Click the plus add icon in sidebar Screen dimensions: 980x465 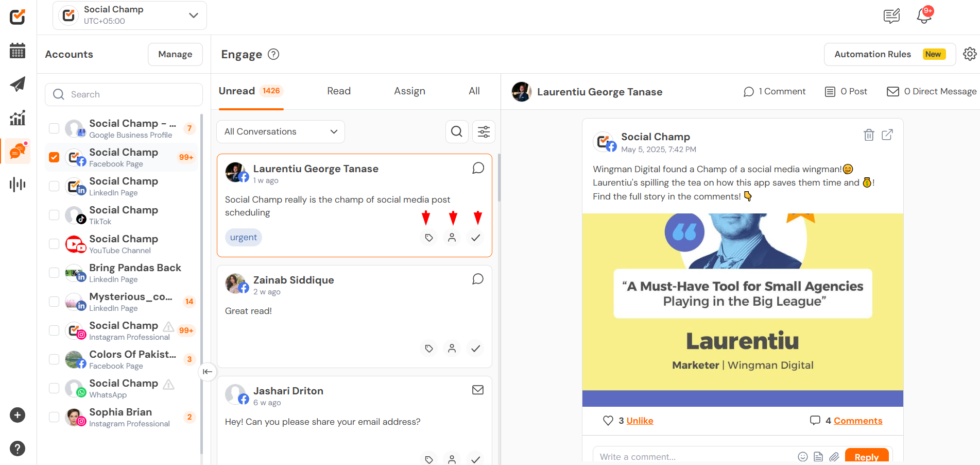pos(18,415)
